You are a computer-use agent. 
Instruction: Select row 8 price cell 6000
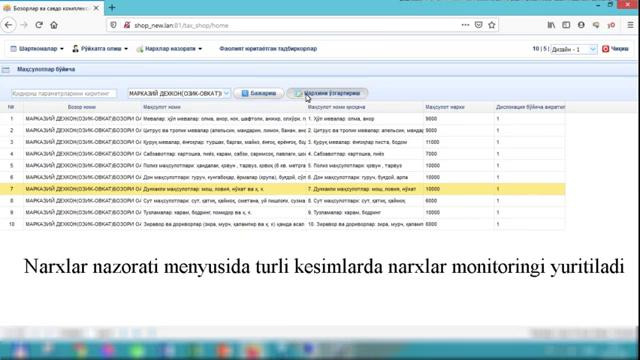point(459,201)
